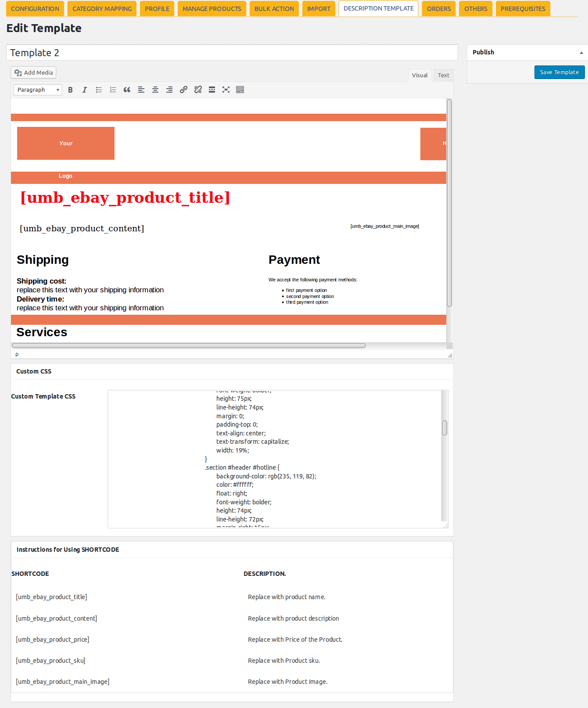588x708 pixels.
Task: Click the editor's horizontal scrollbar
Action: [x=189, y=346]
